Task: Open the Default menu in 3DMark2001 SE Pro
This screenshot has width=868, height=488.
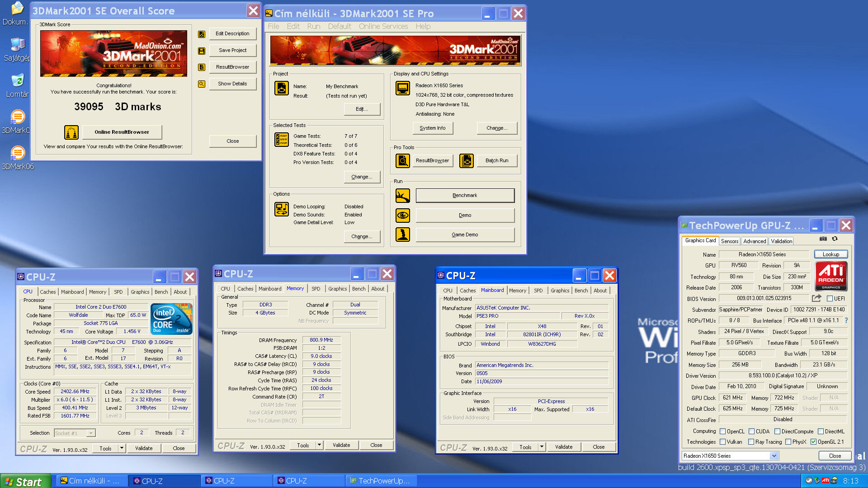Action: [x=340, y=26]
